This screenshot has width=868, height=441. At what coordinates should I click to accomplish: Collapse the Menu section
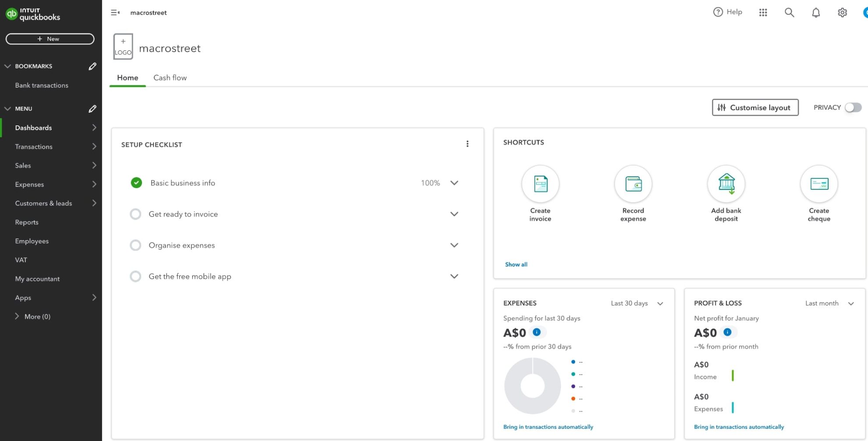(7, 109)
